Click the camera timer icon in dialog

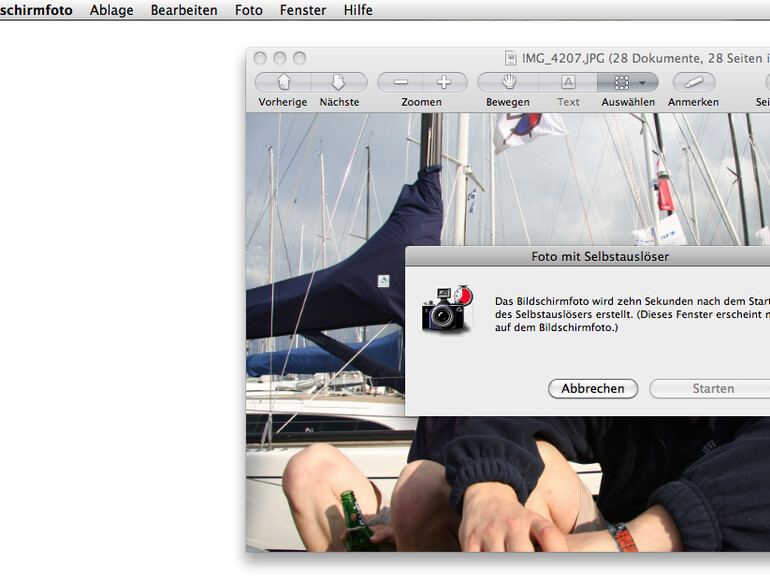tap(447, 309)
